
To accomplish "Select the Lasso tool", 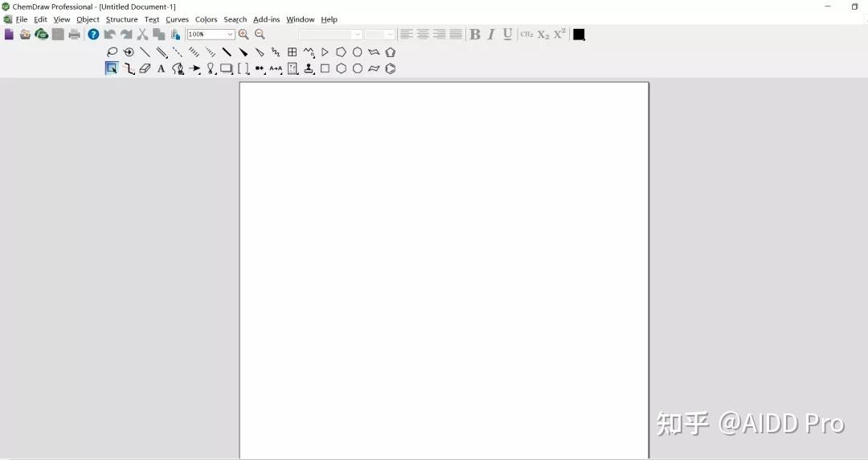I will pyautogui.click(x=112, y=52).
